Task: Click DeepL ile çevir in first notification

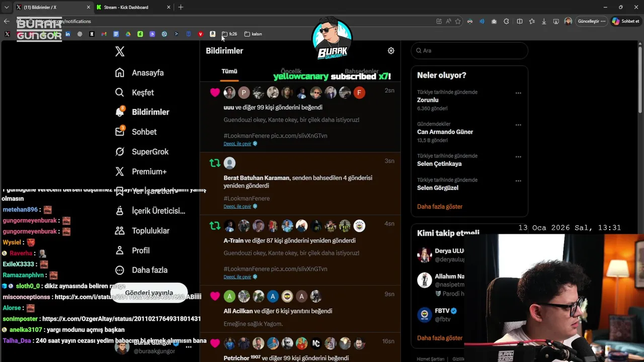Action: (237, 144)
